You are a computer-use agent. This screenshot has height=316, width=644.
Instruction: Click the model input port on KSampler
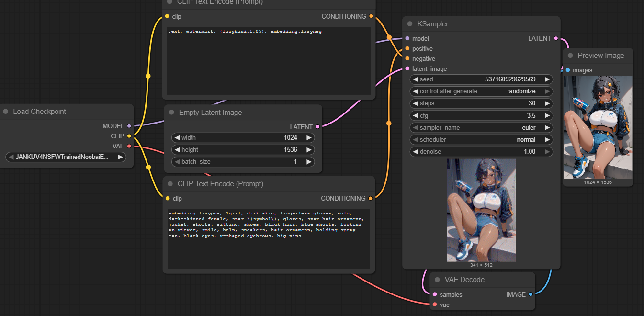click(407, 38)
